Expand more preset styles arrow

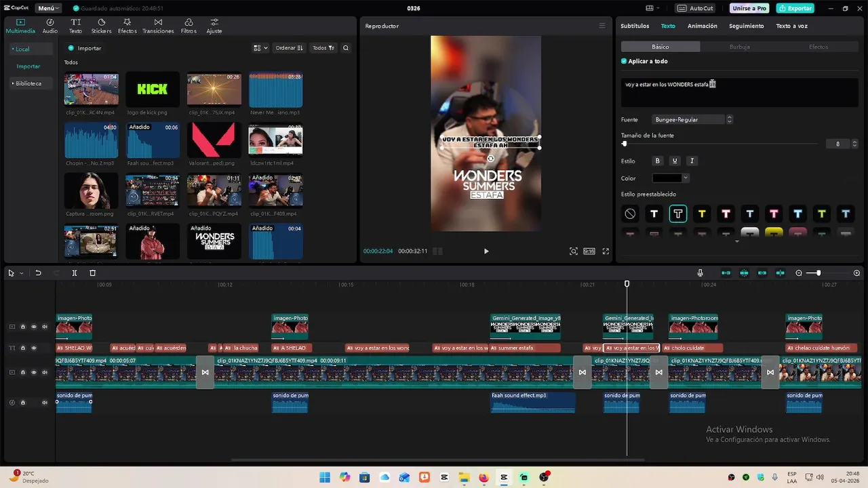tap(737, 242)
